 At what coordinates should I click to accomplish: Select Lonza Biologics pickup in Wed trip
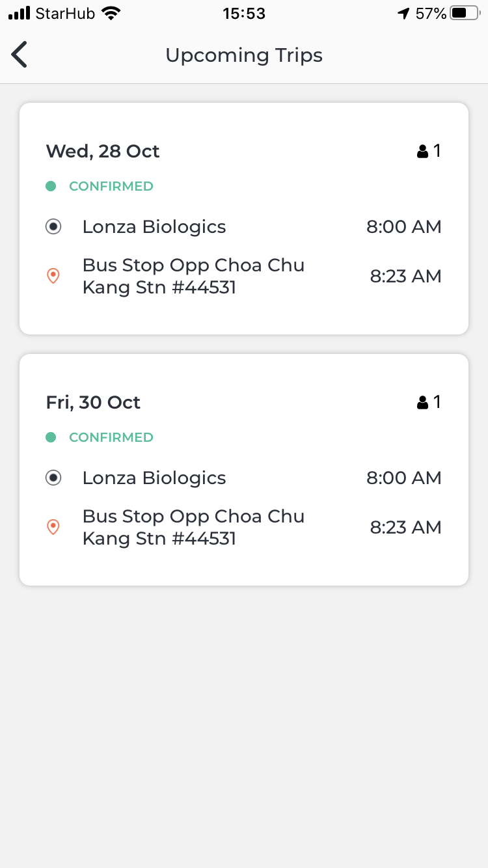(x=154, y=227)
